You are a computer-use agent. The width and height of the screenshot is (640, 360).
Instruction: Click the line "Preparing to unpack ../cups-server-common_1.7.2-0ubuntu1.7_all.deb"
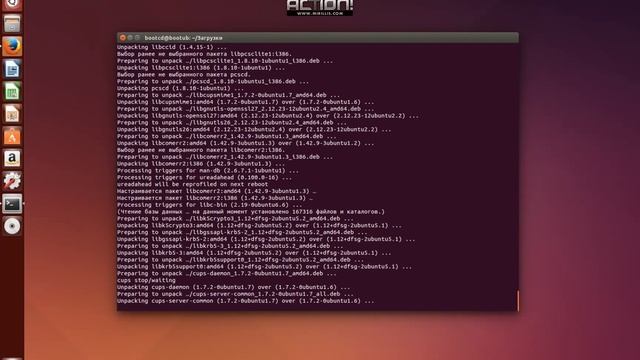pyautogui.click(x=235, y=294)
